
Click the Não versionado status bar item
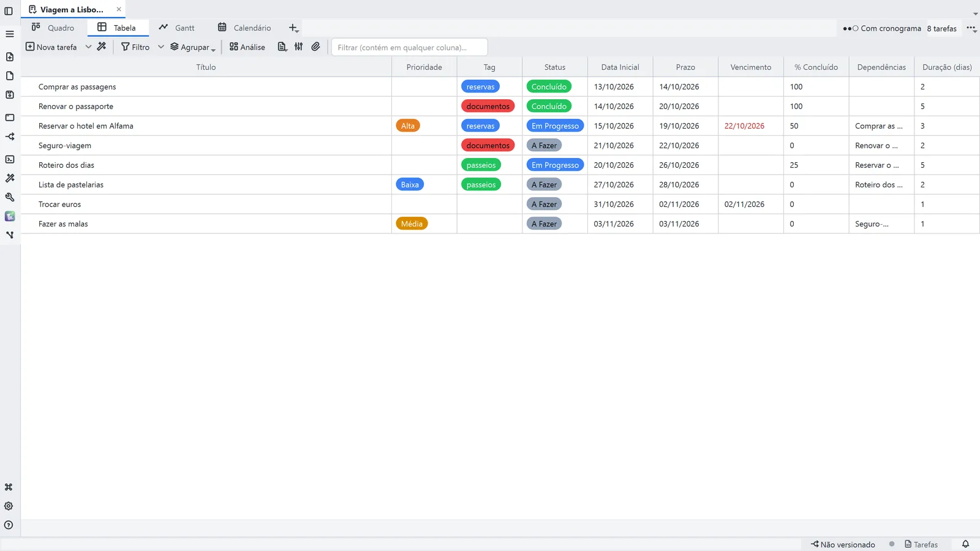click(x=843, y=544)
